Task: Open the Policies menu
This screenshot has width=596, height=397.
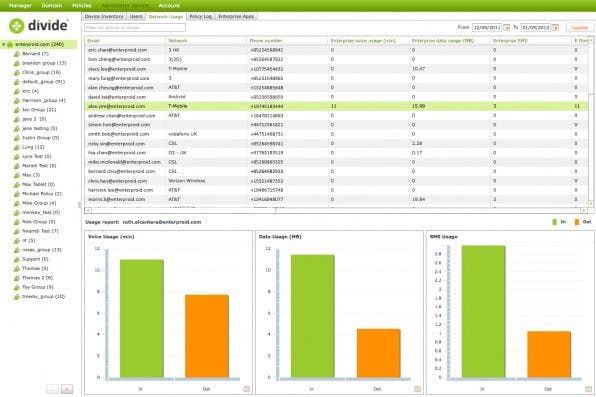Action: [82, 6]
